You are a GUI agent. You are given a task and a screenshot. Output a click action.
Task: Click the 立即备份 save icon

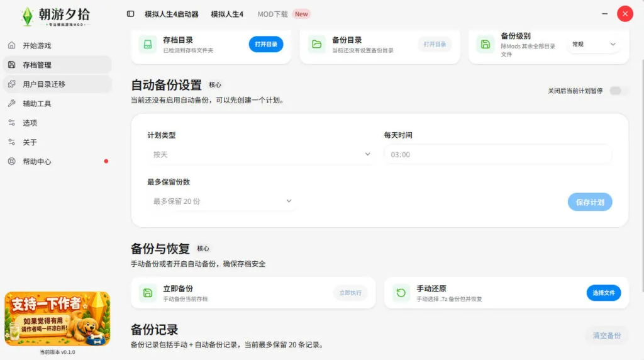147,293
